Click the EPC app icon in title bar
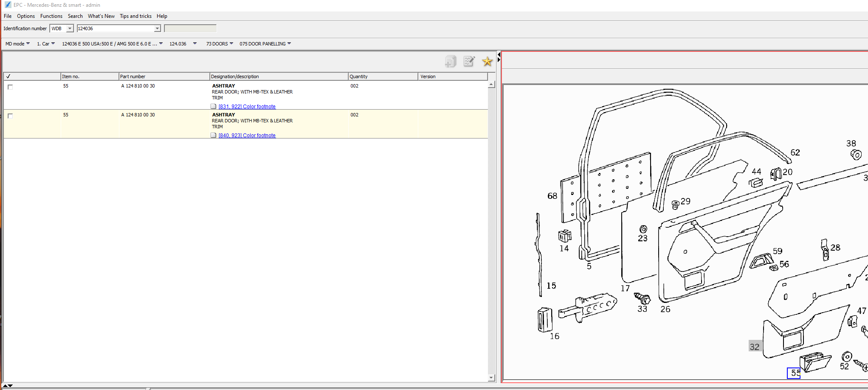This screenshot has width=868, height=390. [8, 5]
